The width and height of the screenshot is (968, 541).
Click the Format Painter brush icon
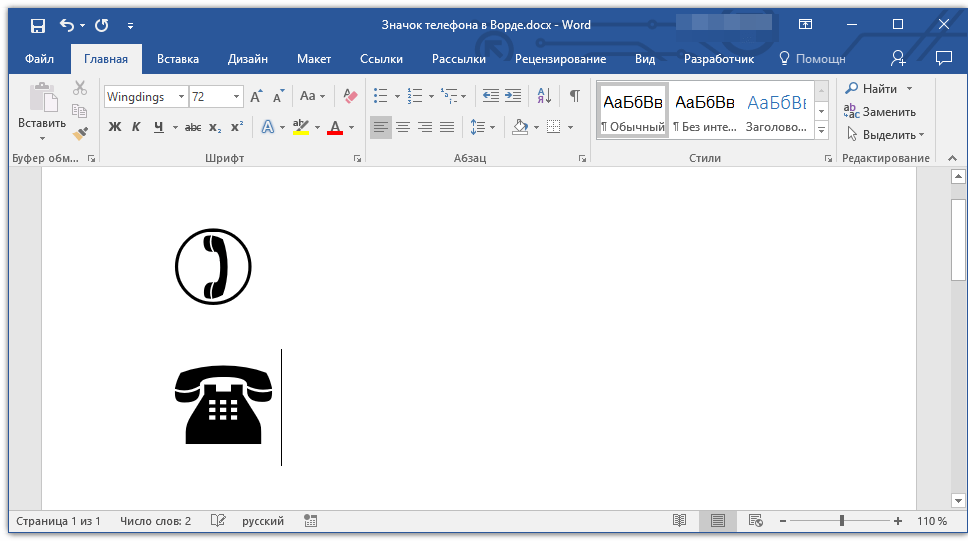pos(81,132)
